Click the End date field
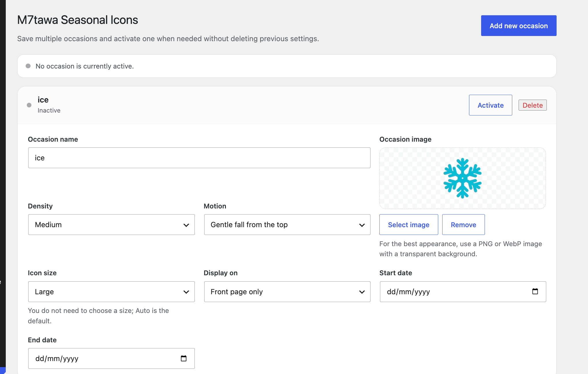This screenshot has width=588, height=374. [111, 358]
